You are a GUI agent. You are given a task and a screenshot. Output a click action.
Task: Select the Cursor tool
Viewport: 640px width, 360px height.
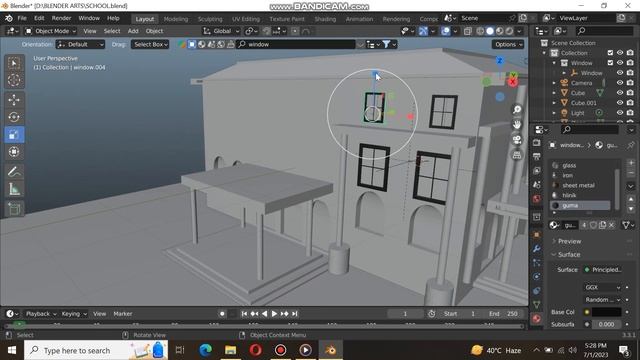14,80
